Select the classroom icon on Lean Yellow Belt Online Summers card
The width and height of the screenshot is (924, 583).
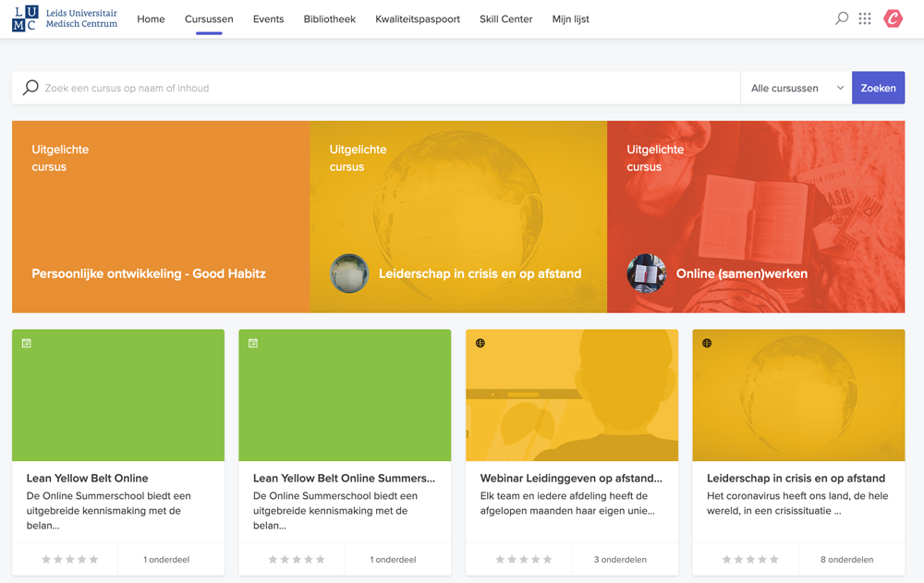tap(251, 343)
